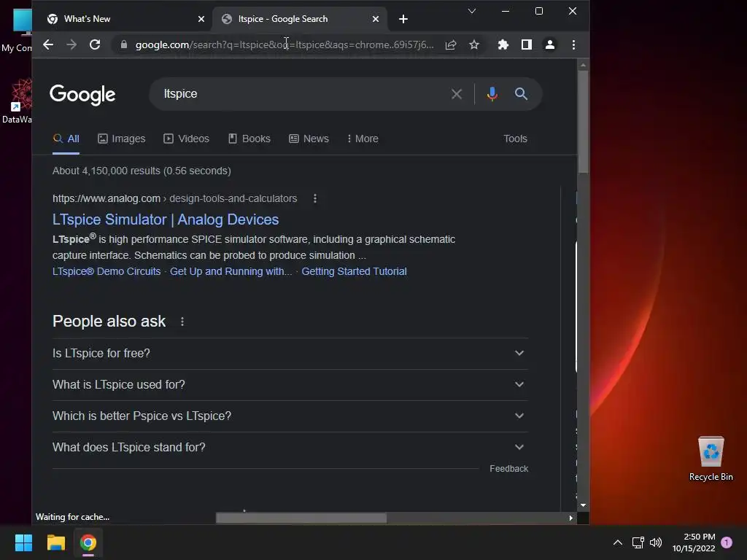This screenshot has height=560, width=747.
Task: Submit search with magnifier icon
Action: 521,94
